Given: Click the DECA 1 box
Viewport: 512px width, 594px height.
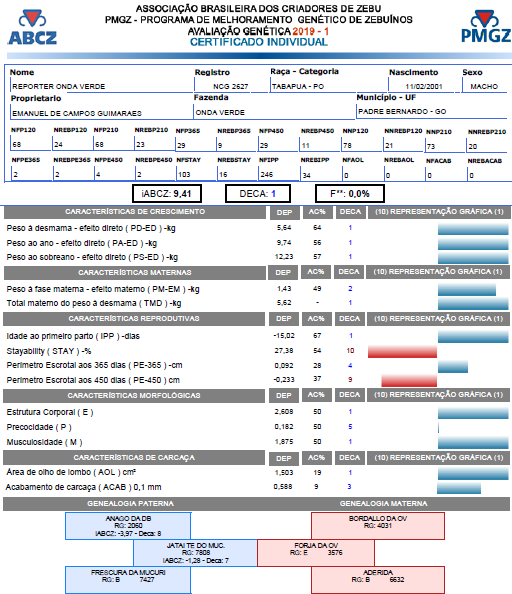Looking at the screenshot, I should tap(258, 194).
